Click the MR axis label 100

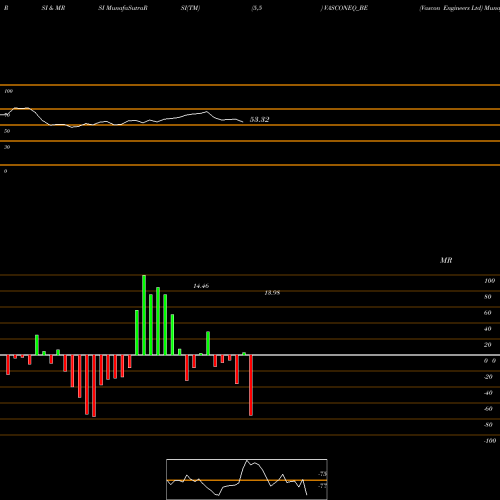490,281
